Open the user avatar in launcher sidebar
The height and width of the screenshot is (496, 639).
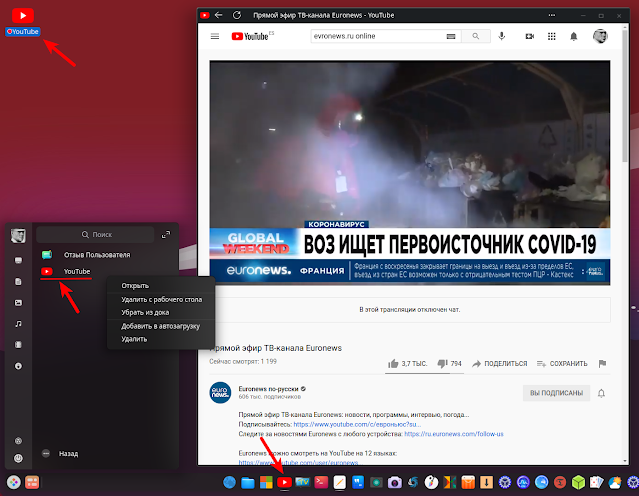tap(18, 235)
